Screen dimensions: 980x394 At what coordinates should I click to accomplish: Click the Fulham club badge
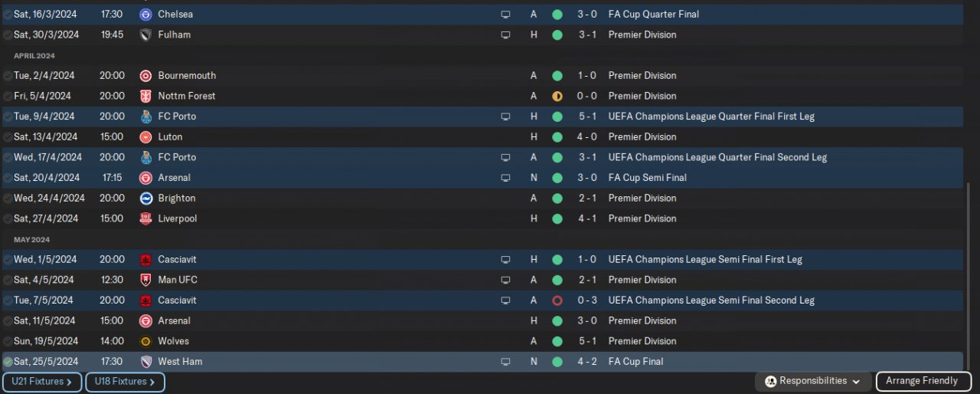[145, 34]
